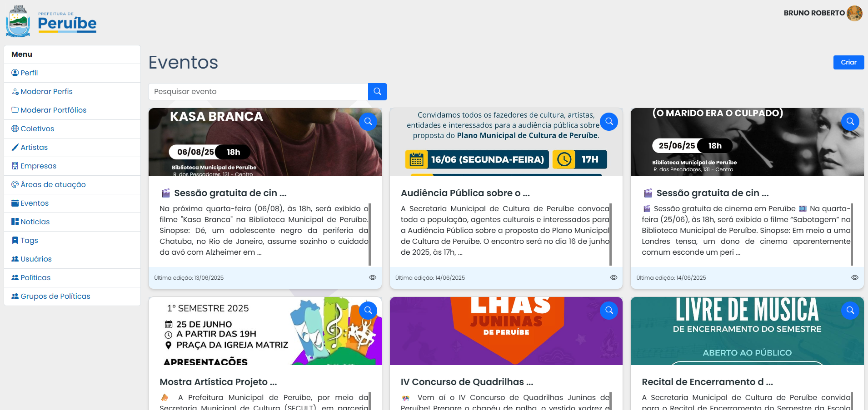Viewport: 868px width, 410px height.
Task: Open Áreas de atuação menu item
Action: (72, 185)
